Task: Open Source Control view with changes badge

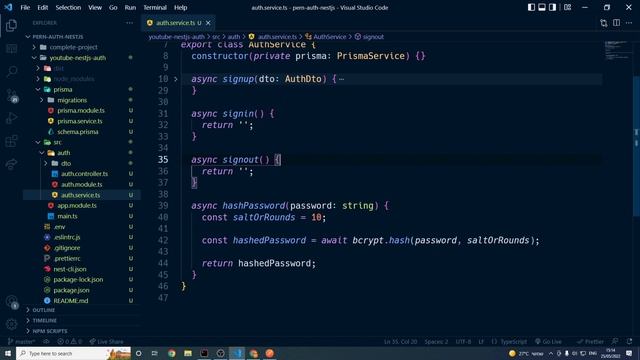Action: [x=11, y=96]
